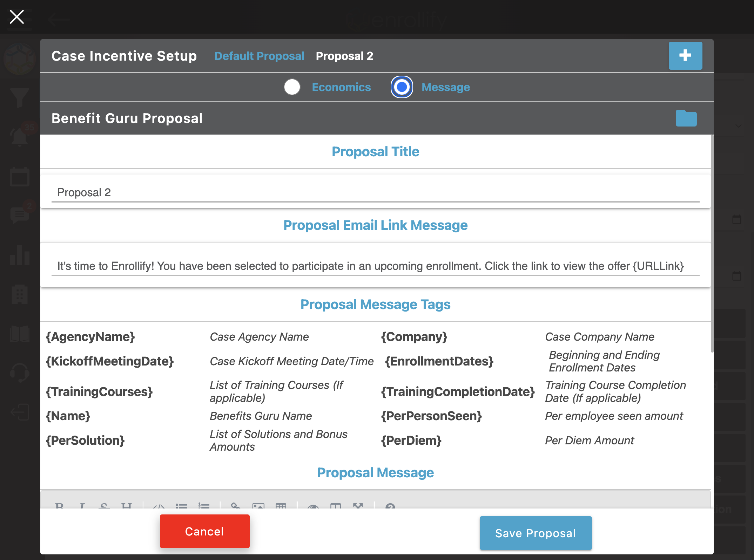Screen dimensions: 754x560
Task: Insert a link in message editor
Action: 236,506
